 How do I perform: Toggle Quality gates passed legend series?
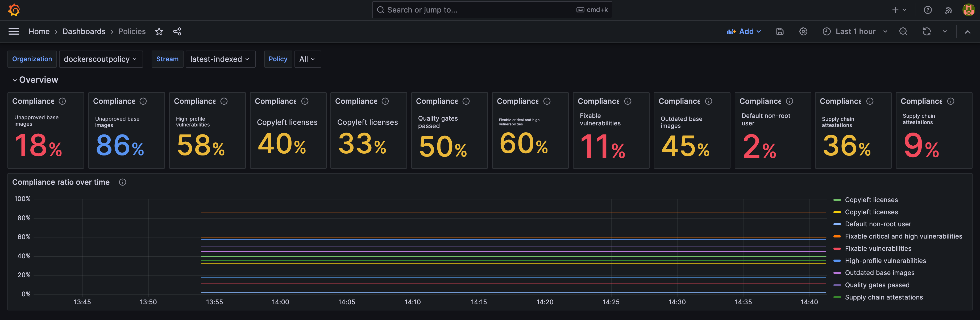(x=877, y=285)
